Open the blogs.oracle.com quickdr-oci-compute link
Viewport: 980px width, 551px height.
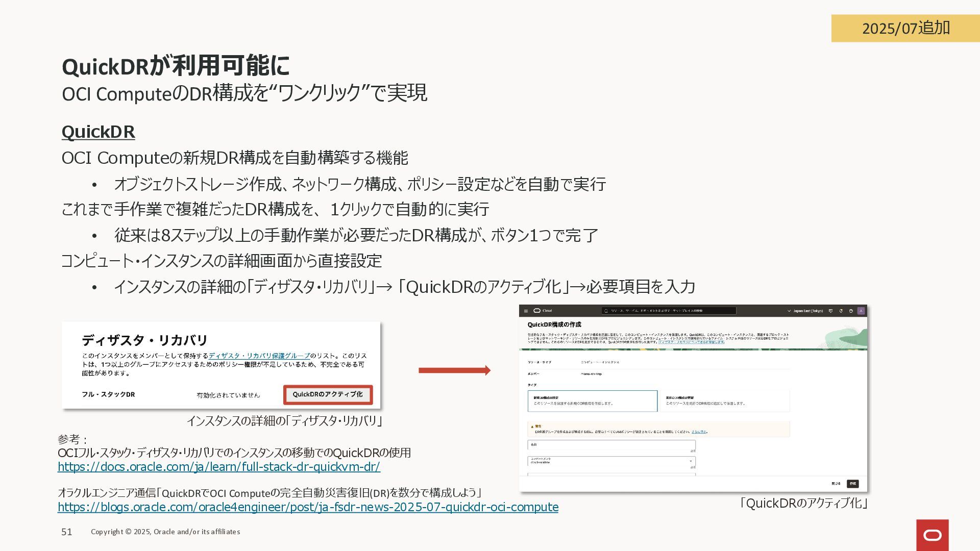tap(308, 507)
